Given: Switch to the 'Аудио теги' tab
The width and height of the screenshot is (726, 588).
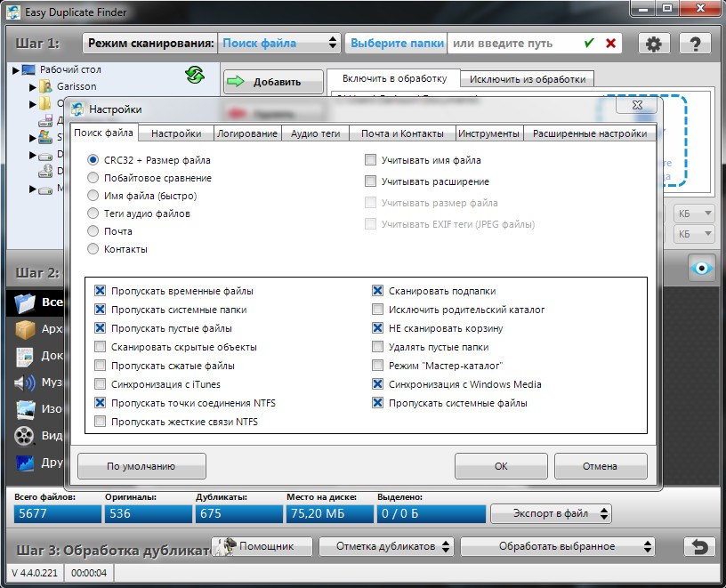Looking at the screenshot, I should tap(315, 133).
